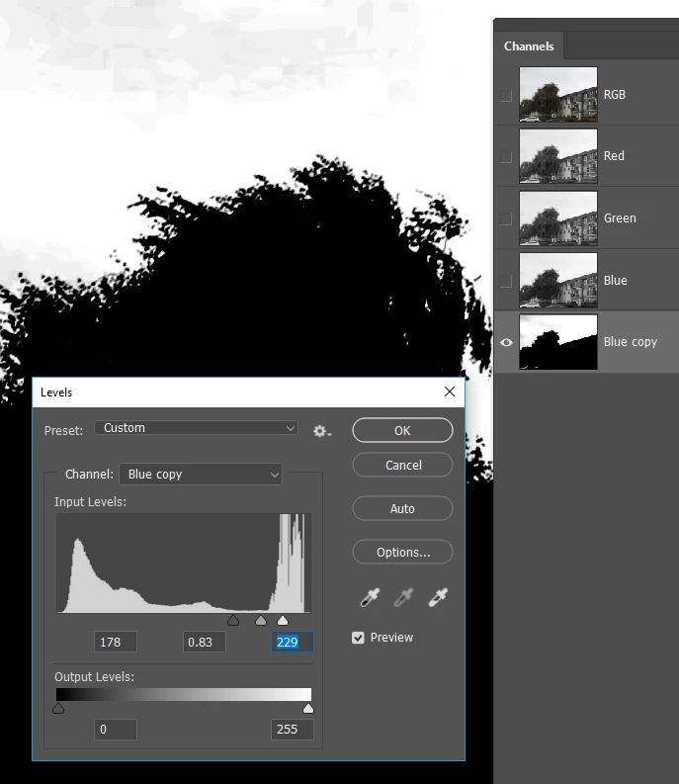Select the Red channel thumbnail
Screen dimensions: 679x784
tap(558, 156)
